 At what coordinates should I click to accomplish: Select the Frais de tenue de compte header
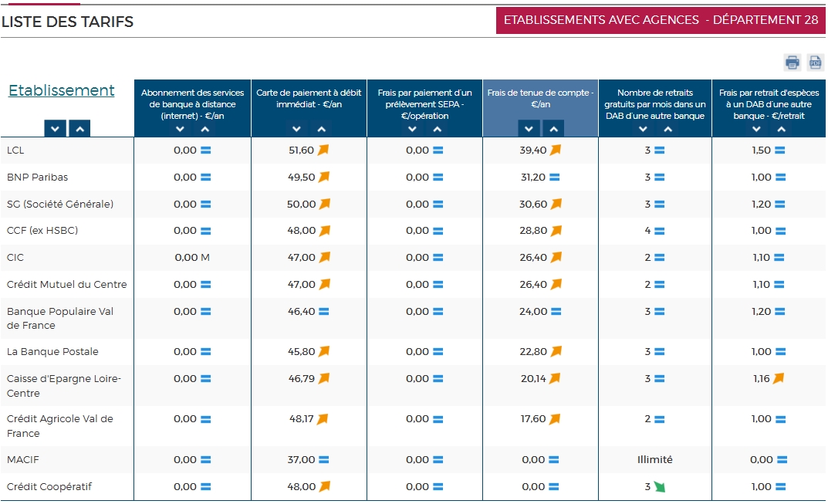click(540, 98)
